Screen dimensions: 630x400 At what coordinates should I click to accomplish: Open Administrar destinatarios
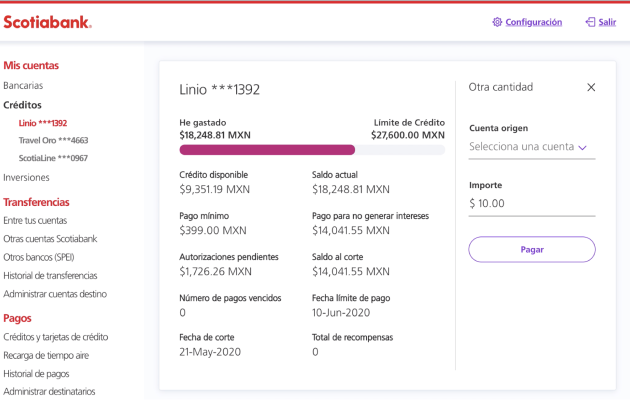pyautogui.click(x=49, y=391)
